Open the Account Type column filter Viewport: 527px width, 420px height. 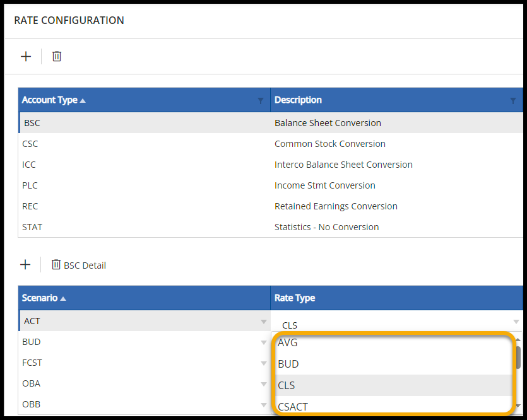pyautogui.click(x=261, y=101)
